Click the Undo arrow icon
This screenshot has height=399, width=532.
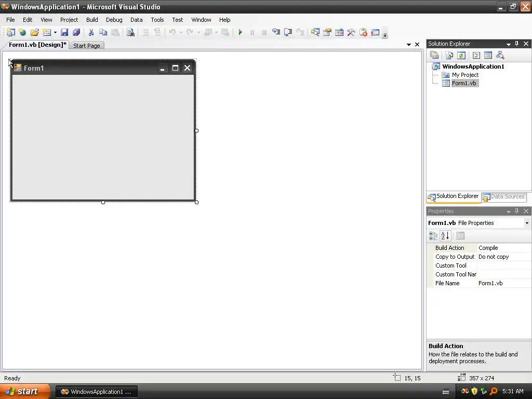[x=172, y=32]
